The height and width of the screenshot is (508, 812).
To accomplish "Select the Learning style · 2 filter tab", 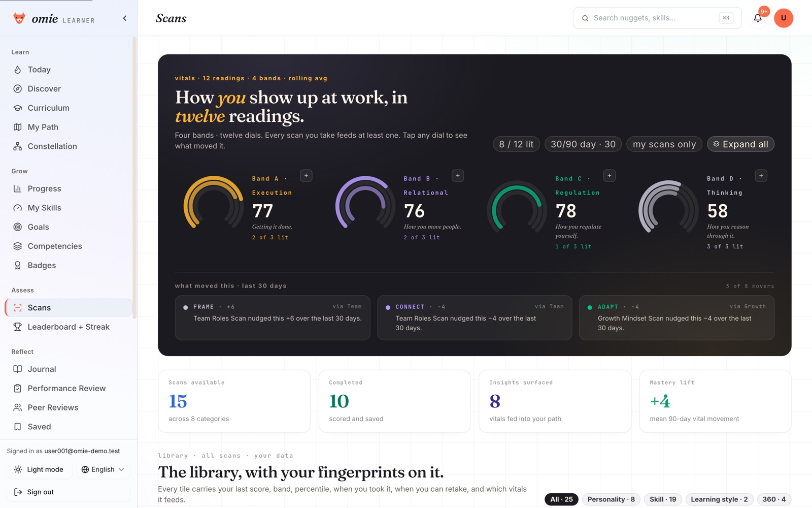I will [719, 499].
